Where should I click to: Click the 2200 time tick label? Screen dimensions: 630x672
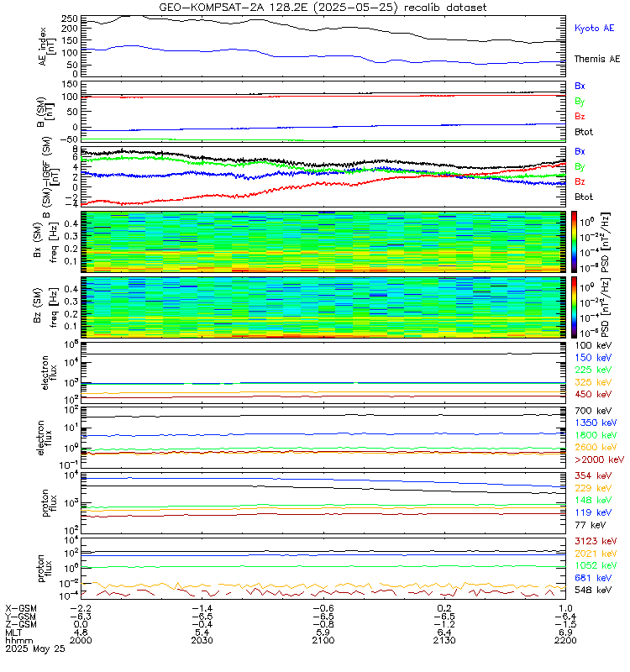pos(565,640)
